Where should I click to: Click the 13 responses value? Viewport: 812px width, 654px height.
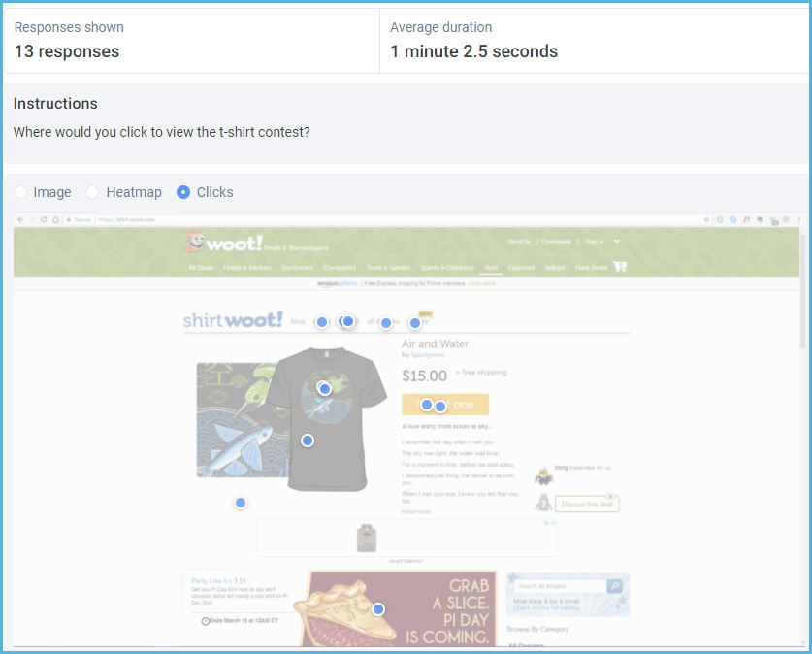67,51
